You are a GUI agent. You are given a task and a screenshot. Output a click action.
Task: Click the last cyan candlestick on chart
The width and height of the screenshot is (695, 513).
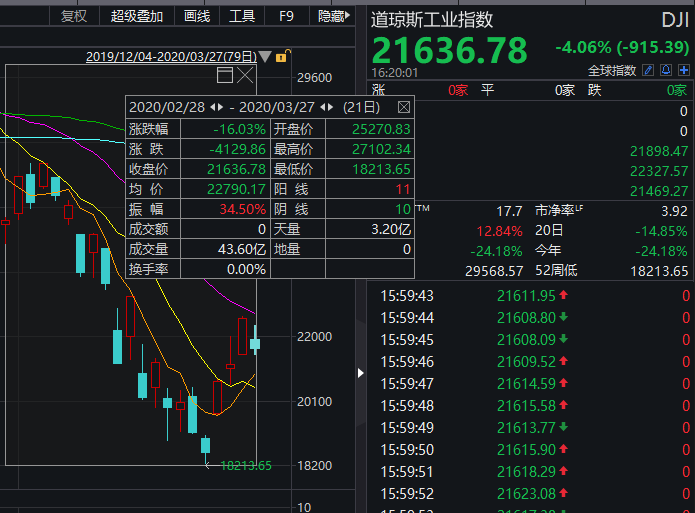255,344
